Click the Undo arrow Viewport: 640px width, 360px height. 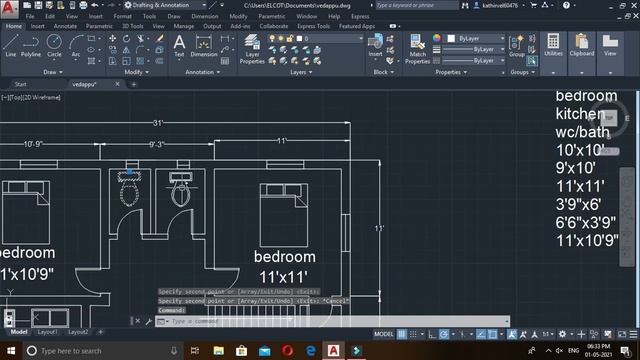95,5
